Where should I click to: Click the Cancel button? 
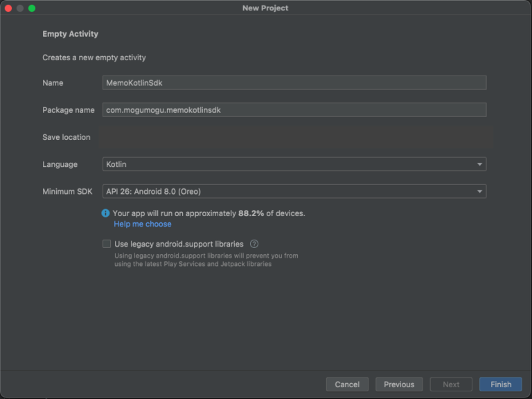[x=347, y=384]
